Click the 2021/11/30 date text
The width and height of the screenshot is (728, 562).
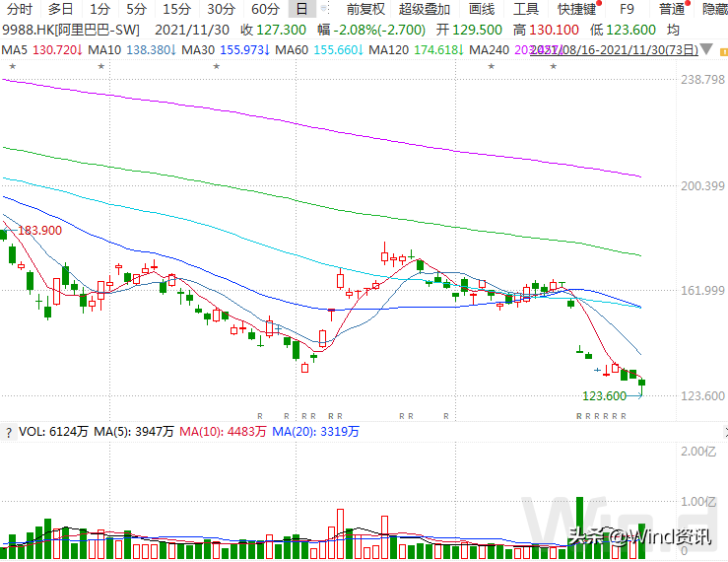(x=192, y=31)
